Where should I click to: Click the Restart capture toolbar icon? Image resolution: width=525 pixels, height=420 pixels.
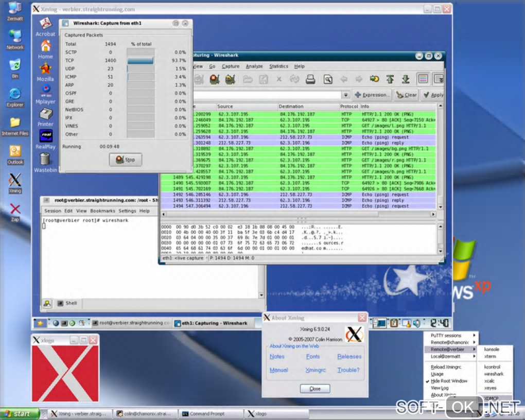230,79
